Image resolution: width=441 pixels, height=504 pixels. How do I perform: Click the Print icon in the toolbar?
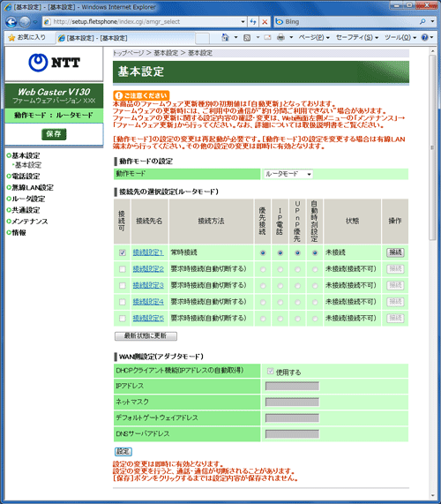click(x=280, y=38)
